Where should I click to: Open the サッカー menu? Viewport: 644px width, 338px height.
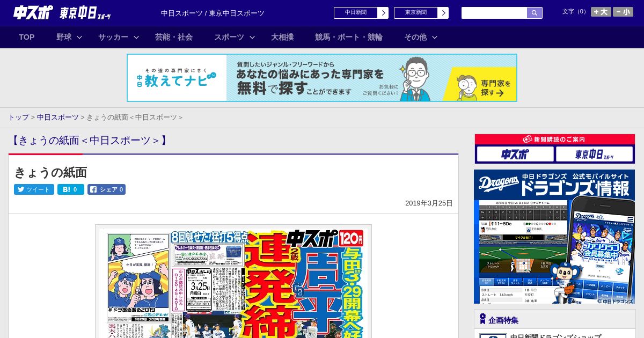pyautogui.click(x=113, y=37)
